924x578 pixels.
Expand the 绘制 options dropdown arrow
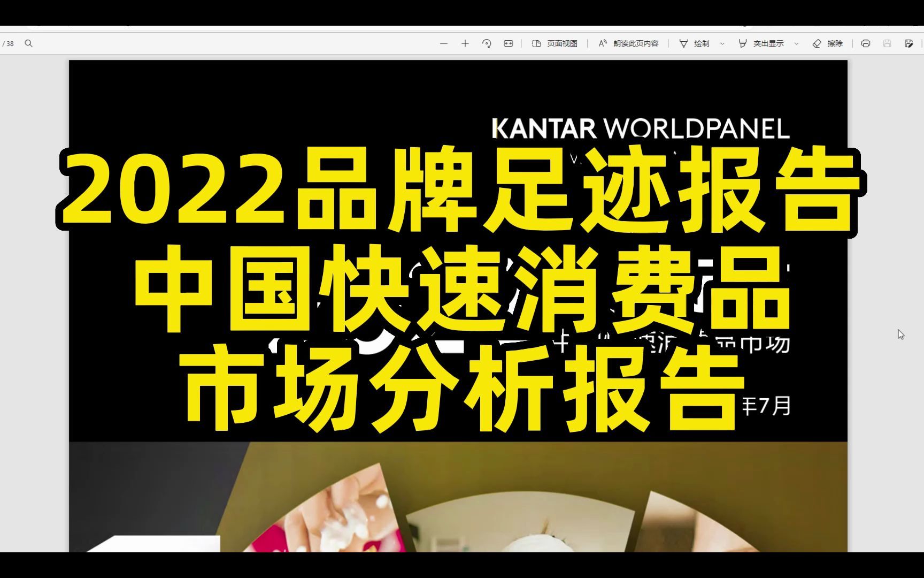coord(722,44)
